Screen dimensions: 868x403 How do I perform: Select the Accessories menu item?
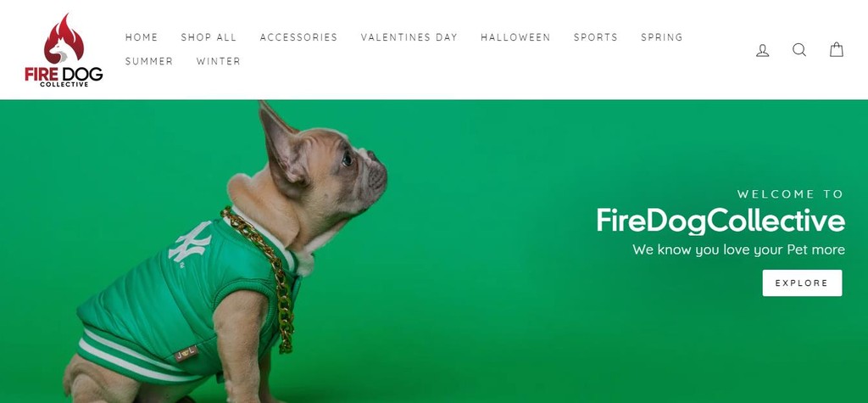299,37
